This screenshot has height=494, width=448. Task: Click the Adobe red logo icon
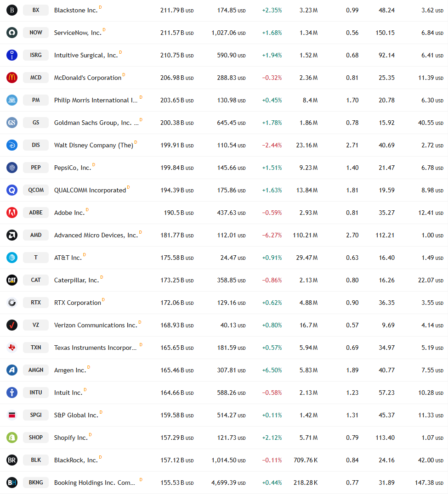(12, 213)
